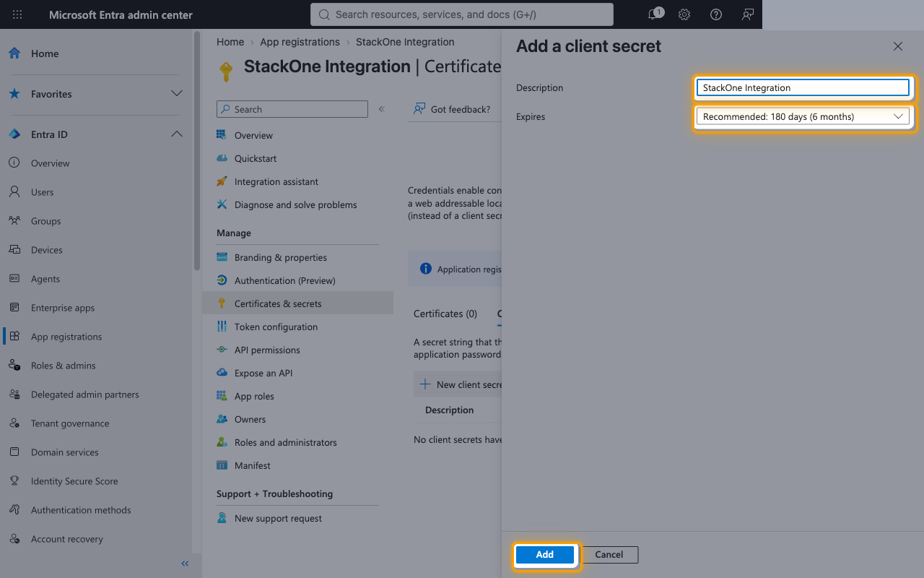
Task: Go to App registrations breadcrumb link
Action: [300, 42]
